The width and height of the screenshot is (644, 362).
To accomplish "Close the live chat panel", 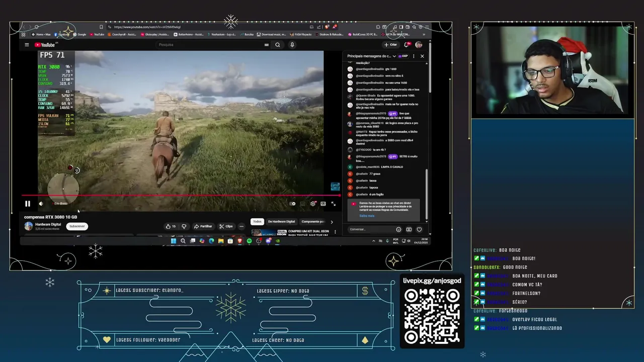I will (422, 56).
